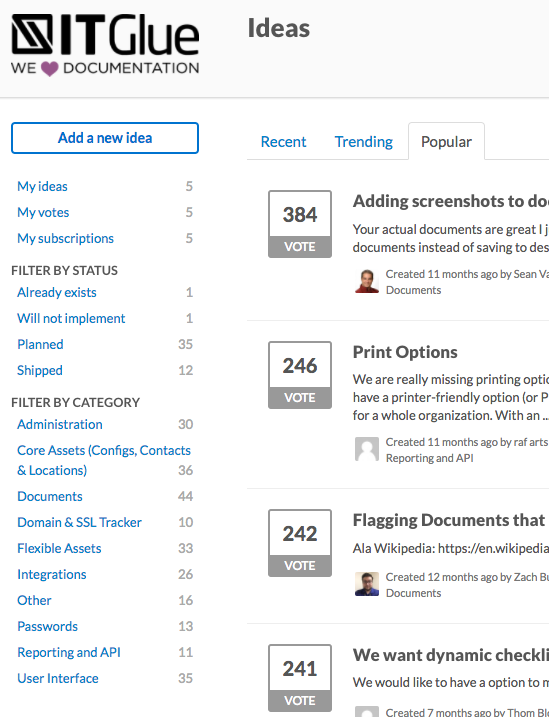
Task: Open the dynamic checklists idea title
Action: click(x=450, y=655)
